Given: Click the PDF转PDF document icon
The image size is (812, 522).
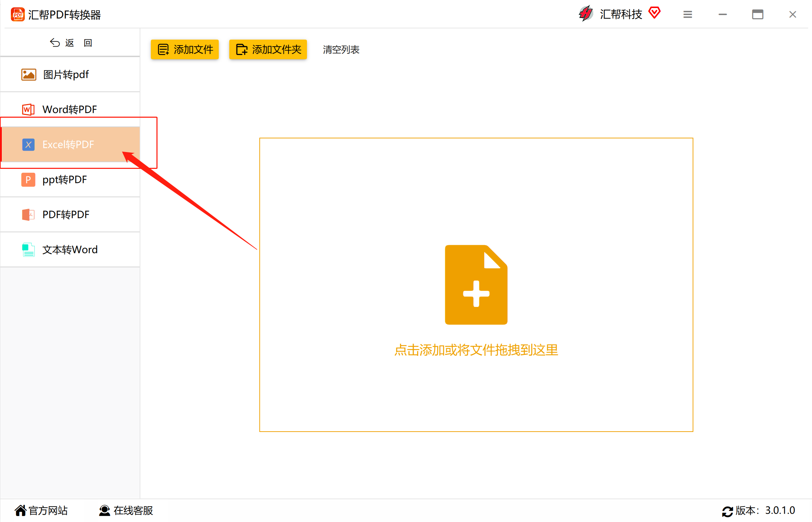Looking at the screenshot, I should [x=28, y=214].
